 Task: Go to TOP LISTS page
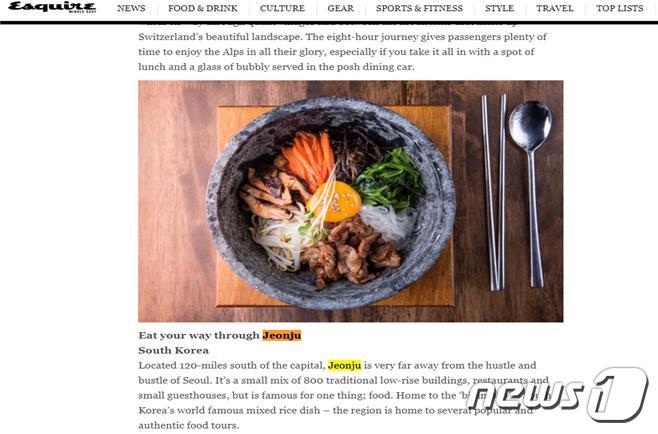620,8
